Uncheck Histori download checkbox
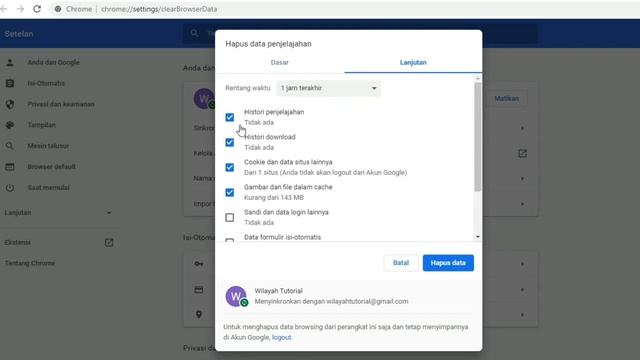This screenshot has height=360, width=640. click(x=230, y=142)
